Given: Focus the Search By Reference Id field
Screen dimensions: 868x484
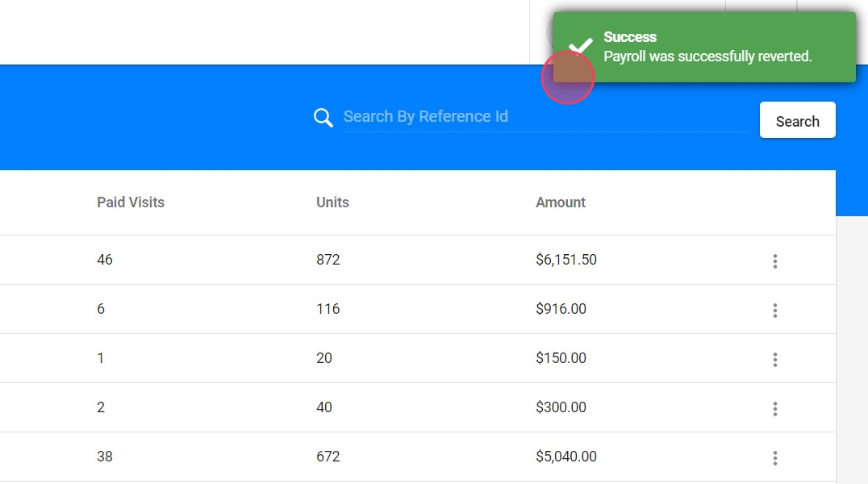Looking at the screenshot, I should tap(545, 117).
